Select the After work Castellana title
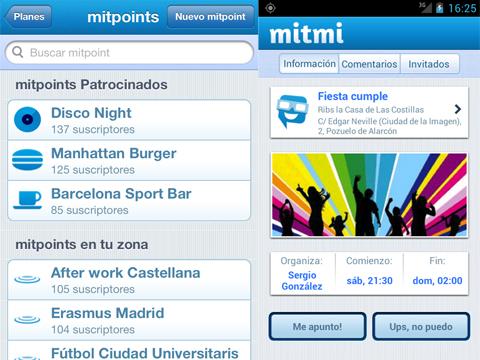This screenshot has height=360, width=480. point(126,273)
